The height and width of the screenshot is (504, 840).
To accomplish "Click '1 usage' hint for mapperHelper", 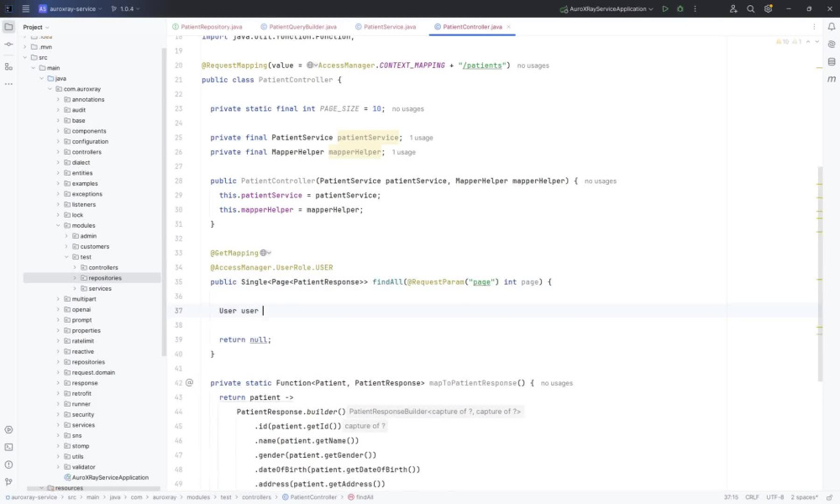I will click(x=403, y=152).
